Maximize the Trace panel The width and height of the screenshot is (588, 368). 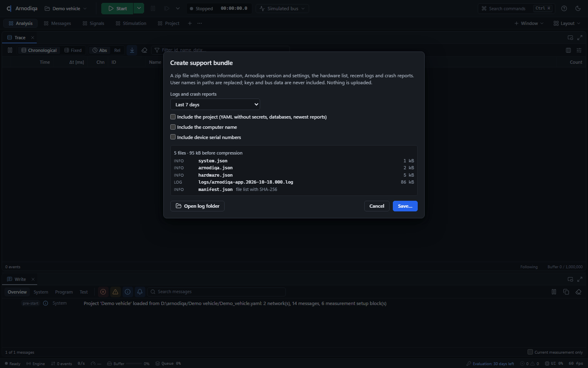click(x=580, y=38)
